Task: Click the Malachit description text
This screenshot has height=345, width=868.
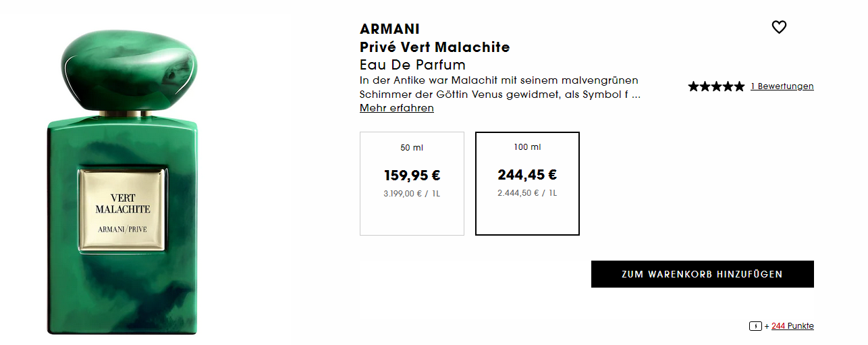Action: [499, 87]
